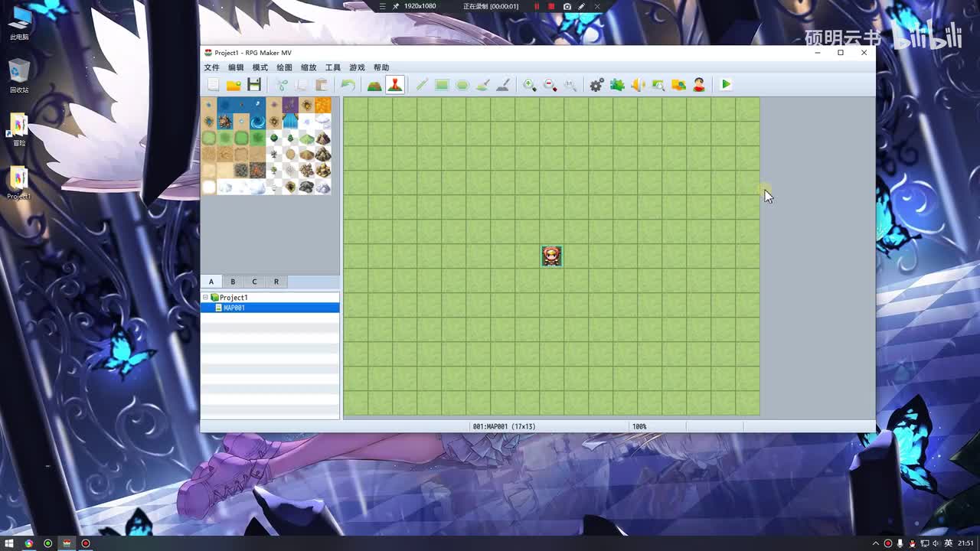Take a screenshot with the camera icon
This screenshot has height=551, width=980.
coord(567,6)
